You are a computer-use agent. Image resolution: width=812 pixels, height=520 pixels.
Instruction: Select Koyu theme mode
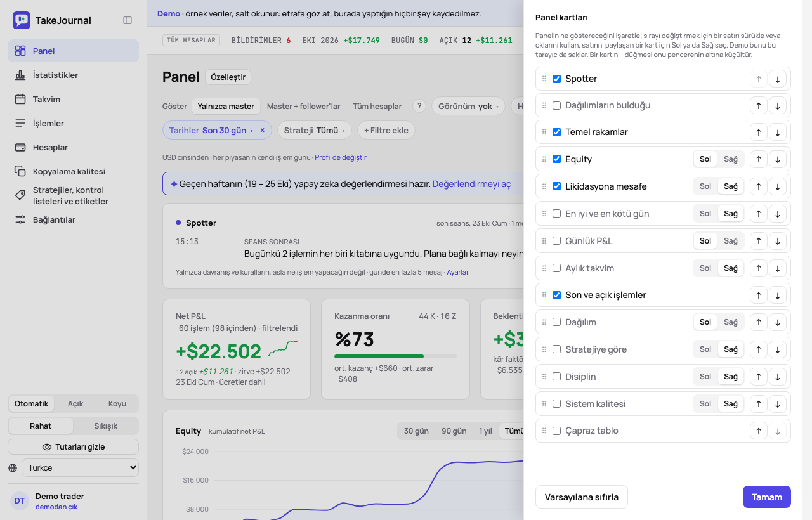(x=117, y=404)
